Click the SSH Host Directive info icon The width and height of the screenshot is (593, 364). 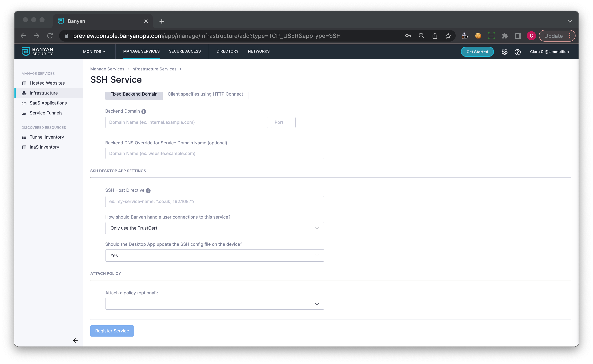(x=148, y=191)
